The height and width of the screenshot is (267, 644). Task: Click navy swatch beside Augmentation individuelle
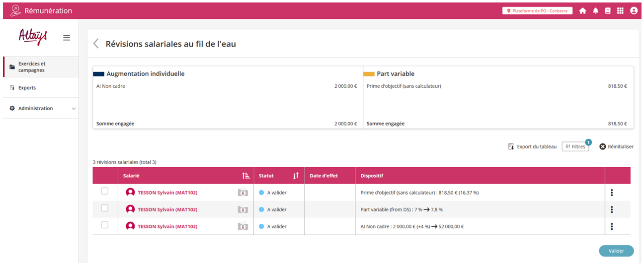click(98, 74)
